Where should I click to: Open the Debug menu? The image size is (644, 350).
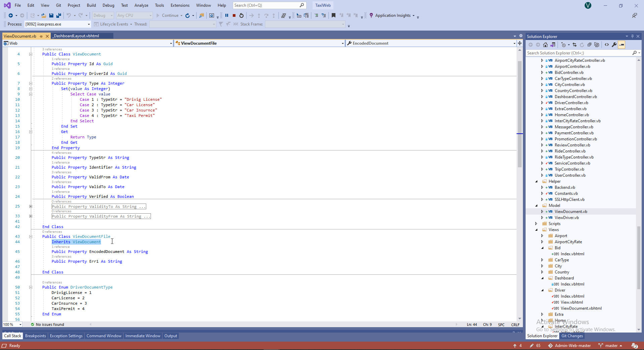[108, 5]
